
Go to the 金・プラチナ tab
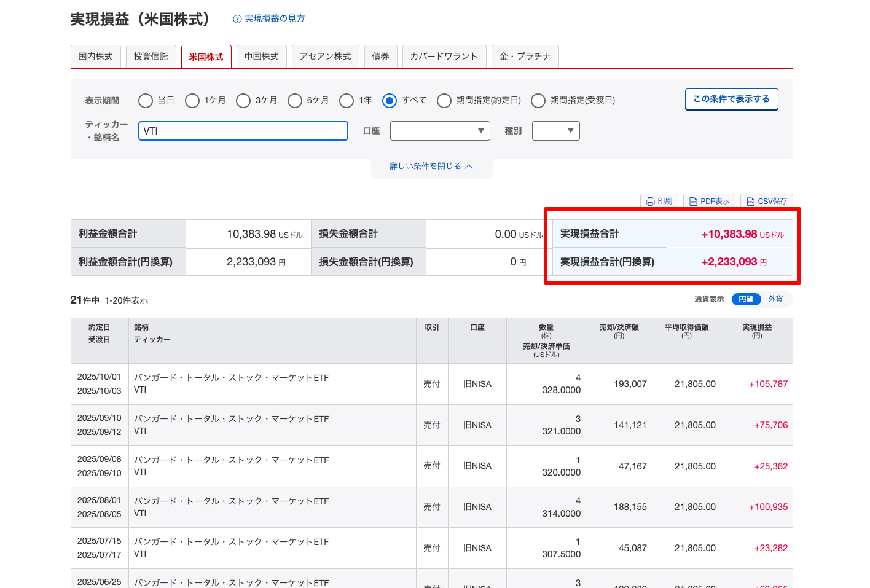(x=525, y=57)
